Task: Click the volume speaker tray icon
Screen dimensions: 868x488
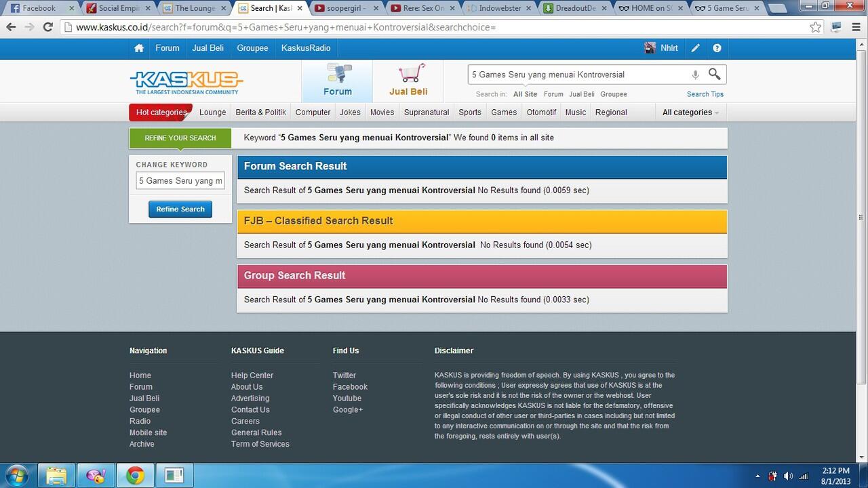Action: click(788, 476)
